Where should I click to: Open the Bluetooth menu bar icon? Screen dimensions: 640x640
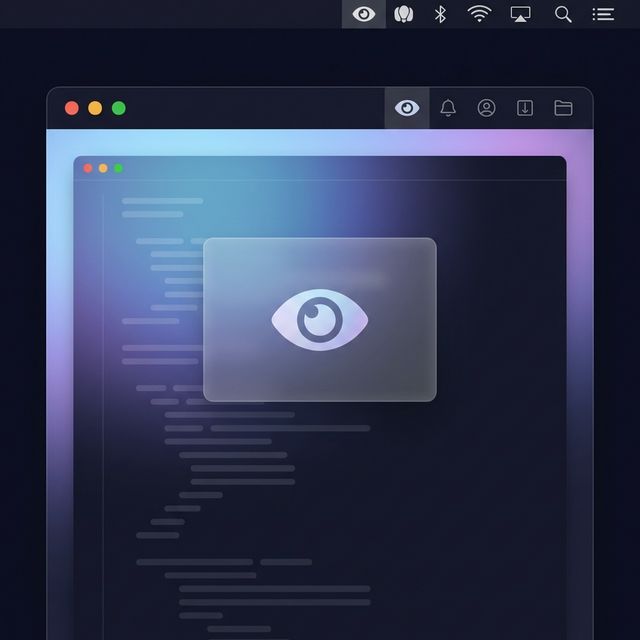coord(440,14)
